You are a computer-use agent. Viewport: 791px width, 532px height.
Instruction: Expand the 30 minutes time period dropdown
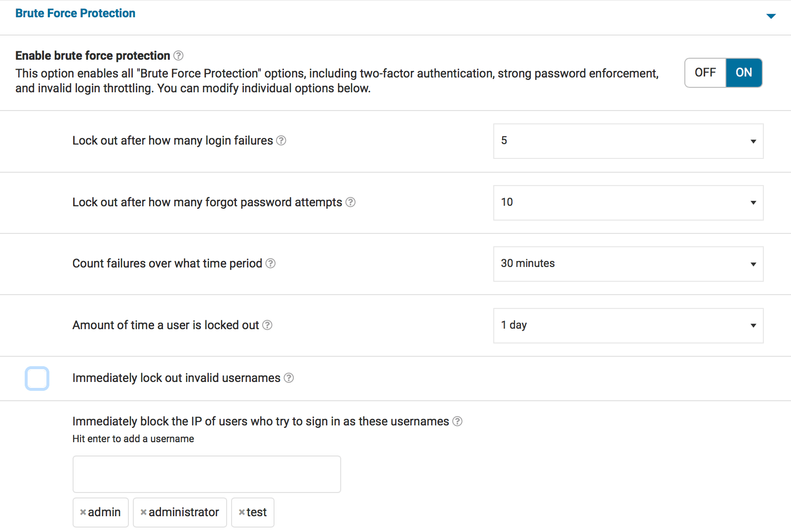pyautogui.click(x=628, y=264)
